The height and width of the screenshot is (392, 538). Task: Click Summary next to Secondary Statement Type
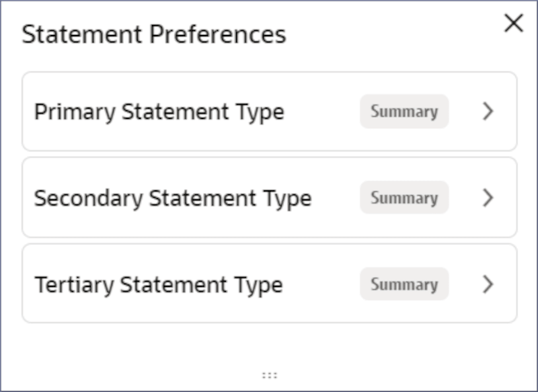pos(403,198)
